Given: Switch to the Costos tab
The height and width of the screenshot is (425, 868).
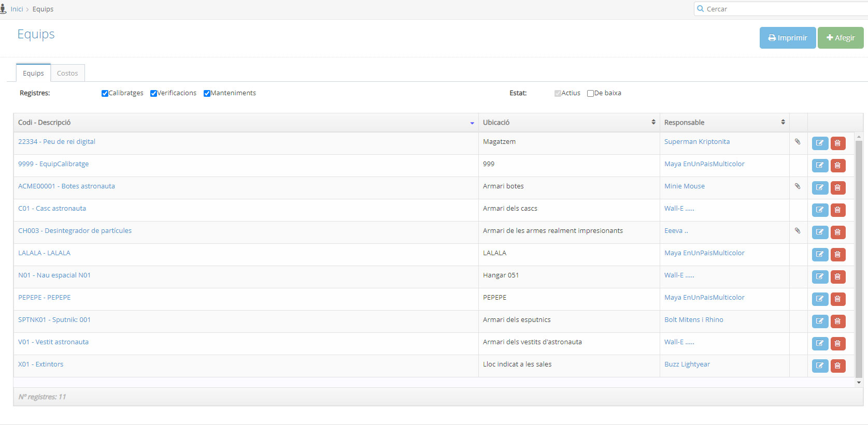Looking at the screenshot, I should pyautogui.click(x=67, y=73).
